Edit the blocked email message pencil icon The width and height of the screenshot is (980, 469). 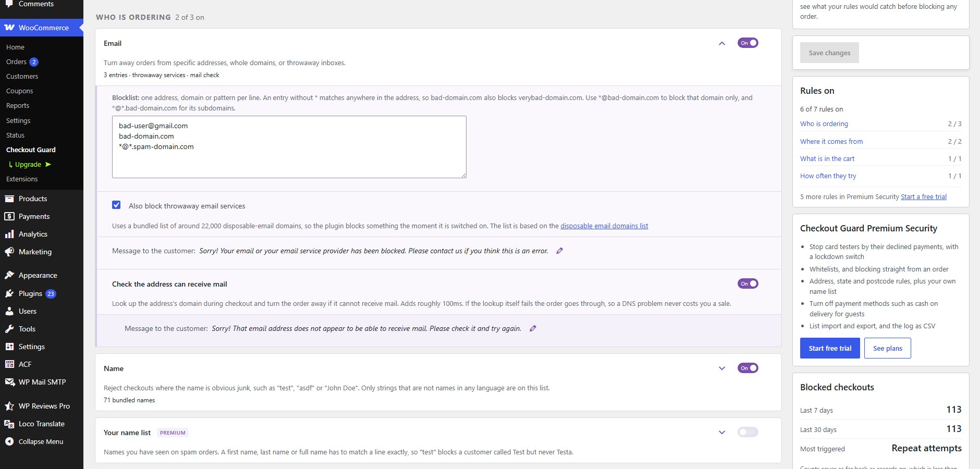pos(560,251)
